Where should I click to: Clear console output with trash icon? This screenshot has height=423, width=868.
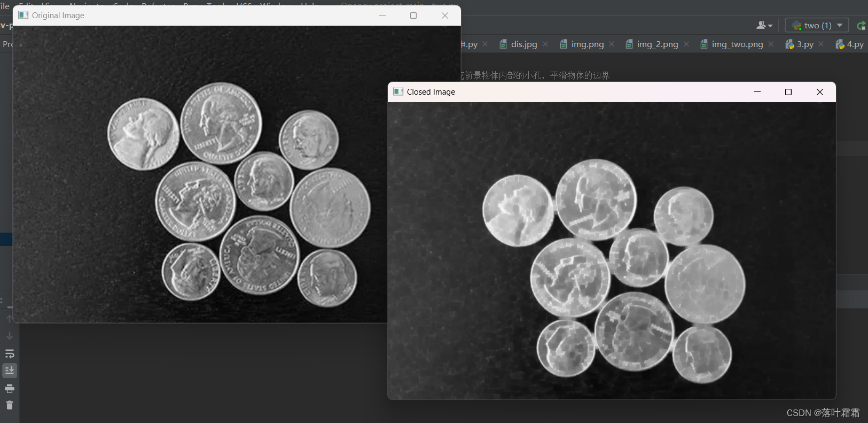10,405
